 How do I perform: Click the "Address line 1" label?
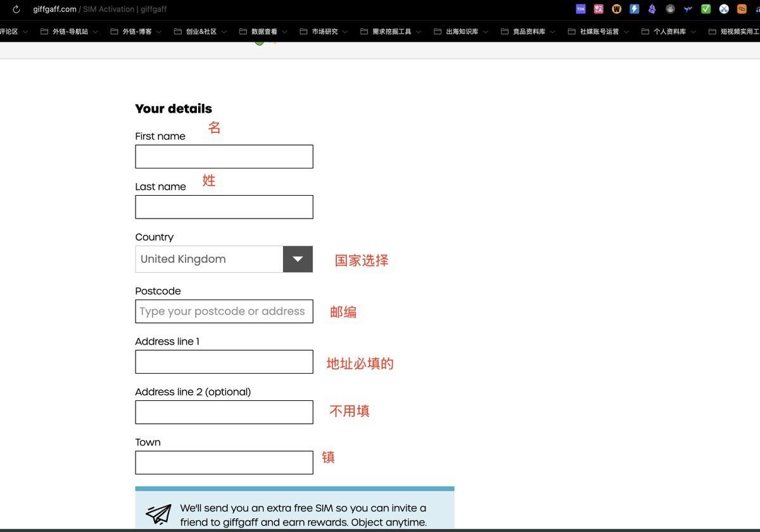pos(167,341)
